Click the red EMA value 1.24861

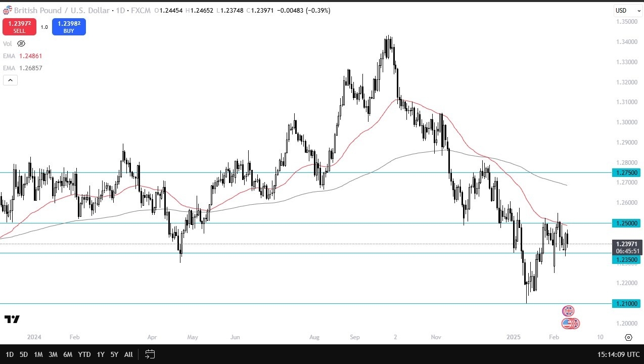(x=31, y=56)
